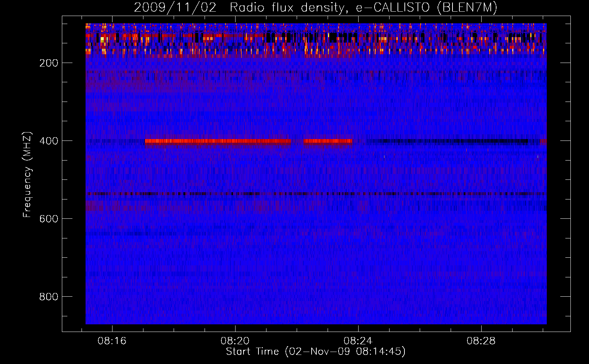Select the 200 frequency tick label
The width and height of the screenshot is (589, 364).
[x=49, y=63]
